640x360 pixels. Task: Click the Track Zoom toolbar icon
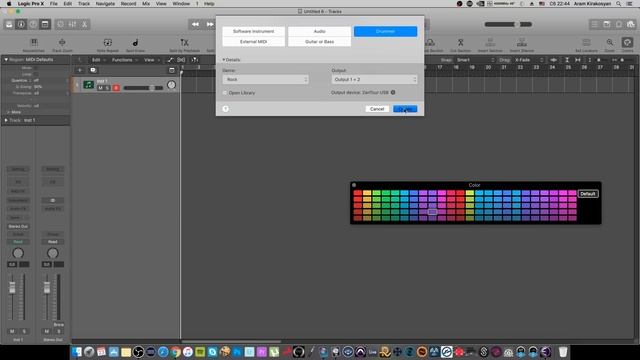62,42
